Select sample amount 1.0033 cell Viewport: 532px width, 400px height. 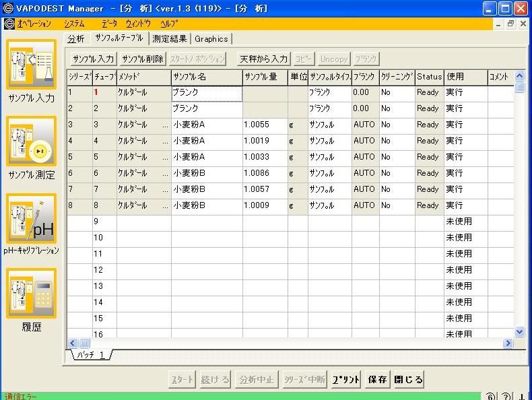click(265, 157)
